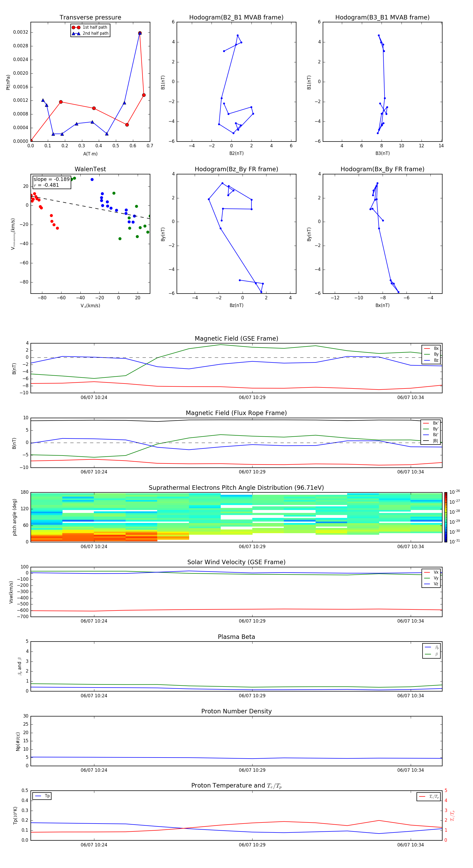Click 'Np(#/cc)' axis label
473x868 pixels.
pyautogui.click(x=18, y=741)
